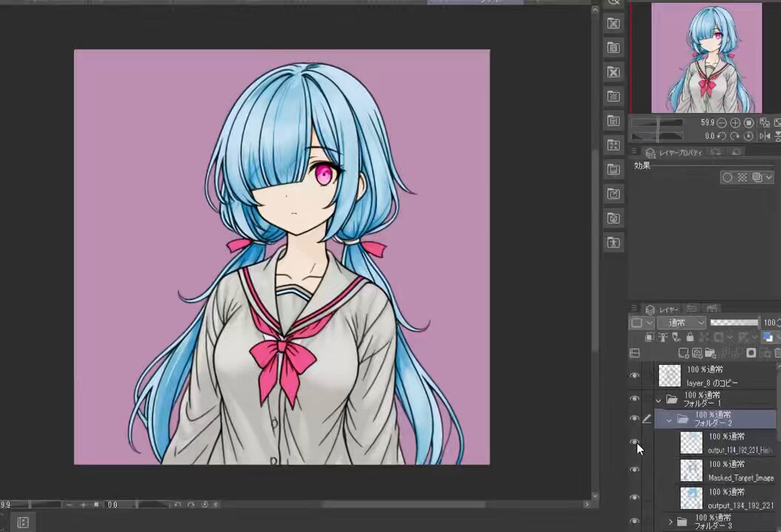Toggle visibility of フォルダー 1
Image resolution: width=781 pixels, height=532 pixels.
[x=634, y=398]
